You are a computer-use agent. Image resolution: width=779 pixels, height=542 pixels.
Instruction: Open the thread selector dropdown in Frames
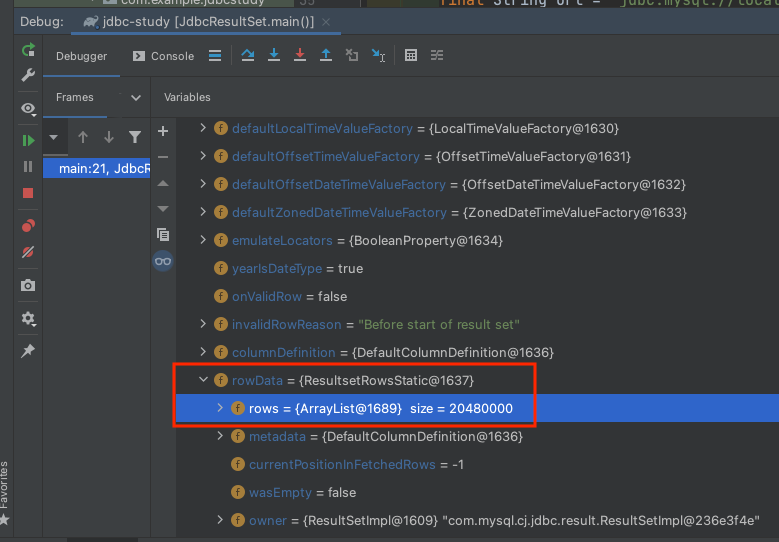(54, 137)
